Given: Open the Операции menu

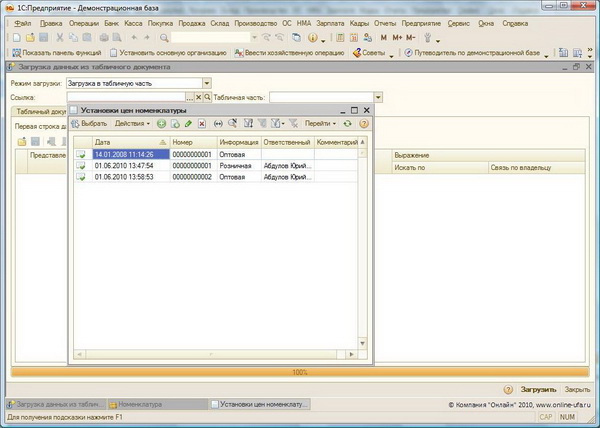Looking at the screenshot, I should point(84,23).
